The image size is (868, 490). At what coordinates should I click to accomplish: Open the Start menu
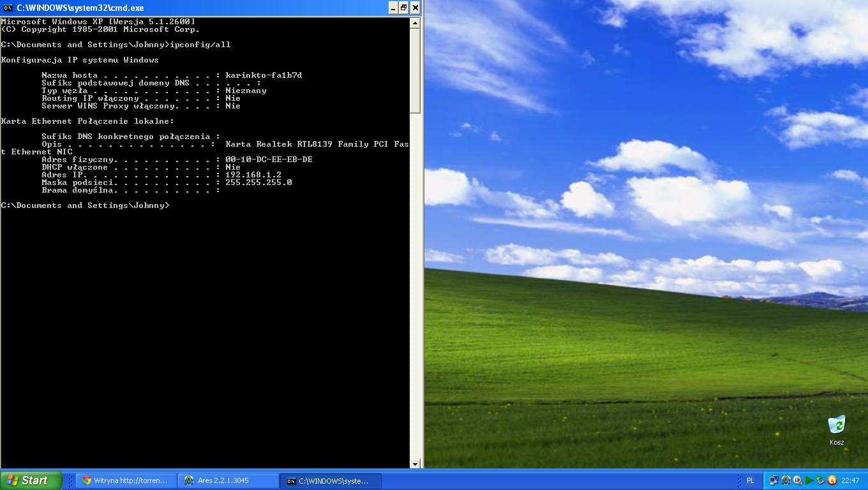point(31,480)
